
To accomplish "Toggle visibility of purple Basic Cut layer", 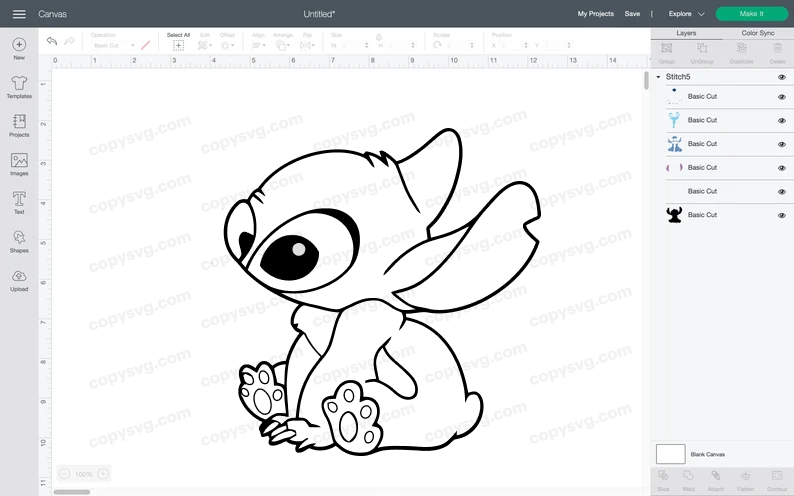I will pyautogui.click(x=782, y=168).
